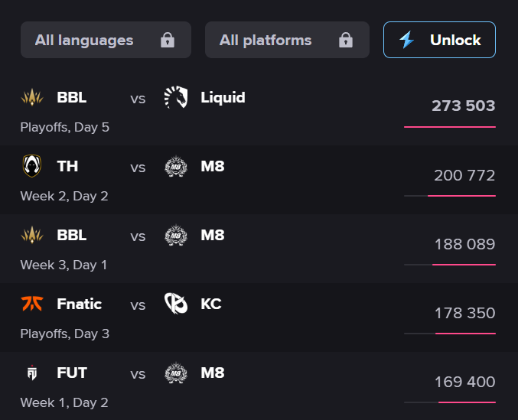
Task: Click the Team Liquid horse logo
Action: (x=176, y=97)
